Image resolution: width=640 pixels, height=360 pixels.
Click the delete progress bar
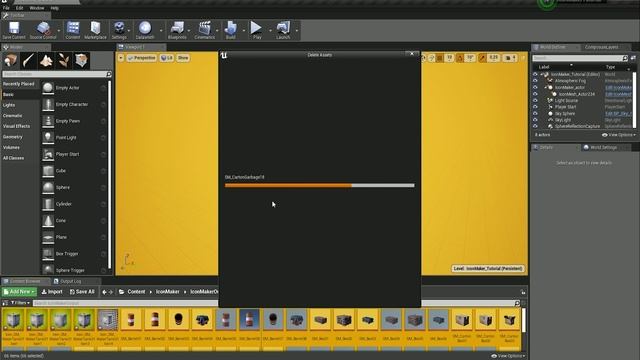click(x=320, y=185)
